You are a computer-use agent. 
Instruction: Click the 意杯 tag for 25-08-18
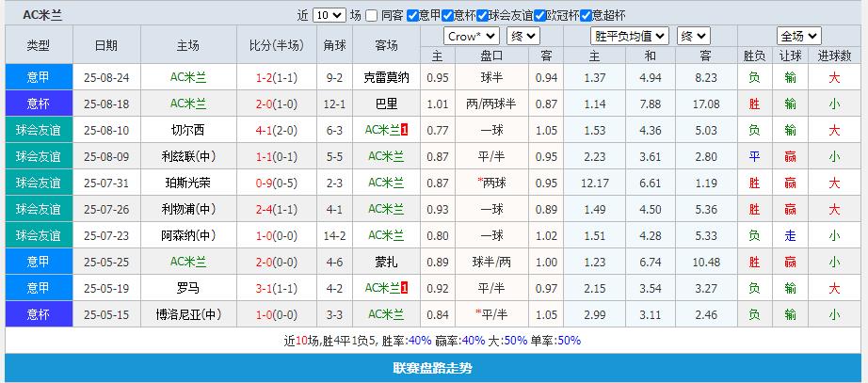39,104
